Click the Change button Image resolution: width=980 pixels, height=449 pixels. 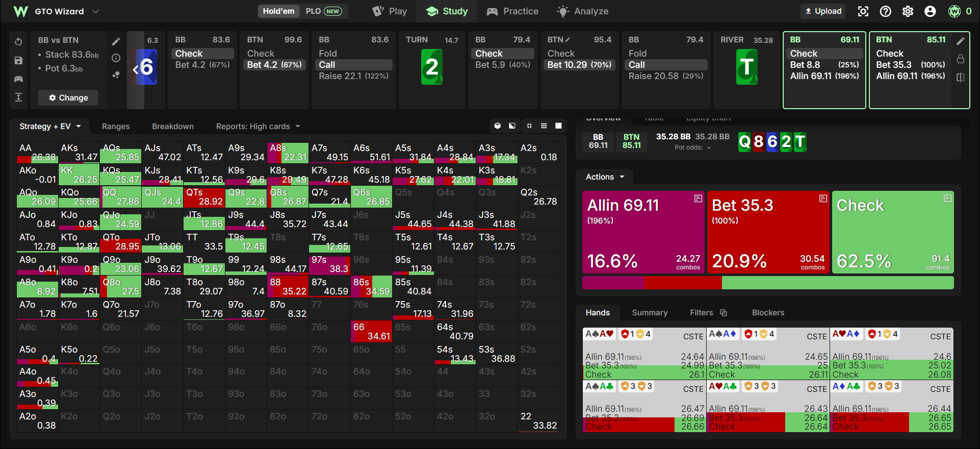point(68,97)
